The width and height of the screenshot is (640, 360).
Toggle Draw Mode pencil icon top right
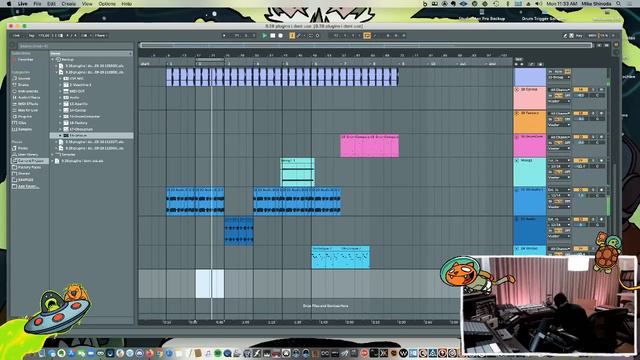(565, 36)
